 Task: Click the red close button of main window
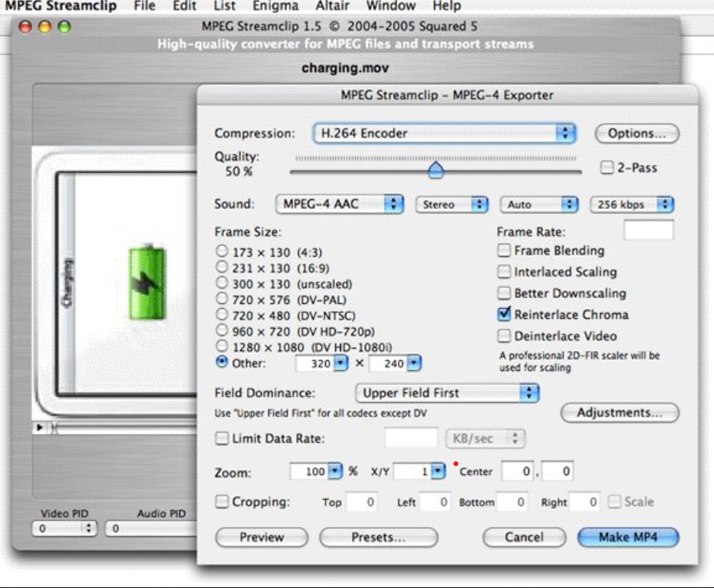pyautogui.click(x=25, y=26)
